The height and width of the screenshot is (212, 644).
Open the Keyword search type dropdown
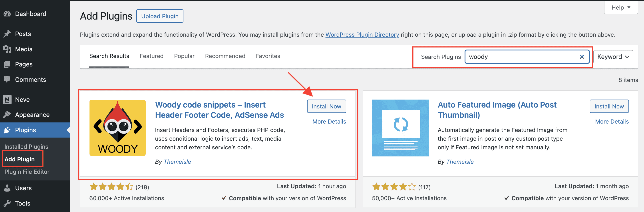coord(613,57)
